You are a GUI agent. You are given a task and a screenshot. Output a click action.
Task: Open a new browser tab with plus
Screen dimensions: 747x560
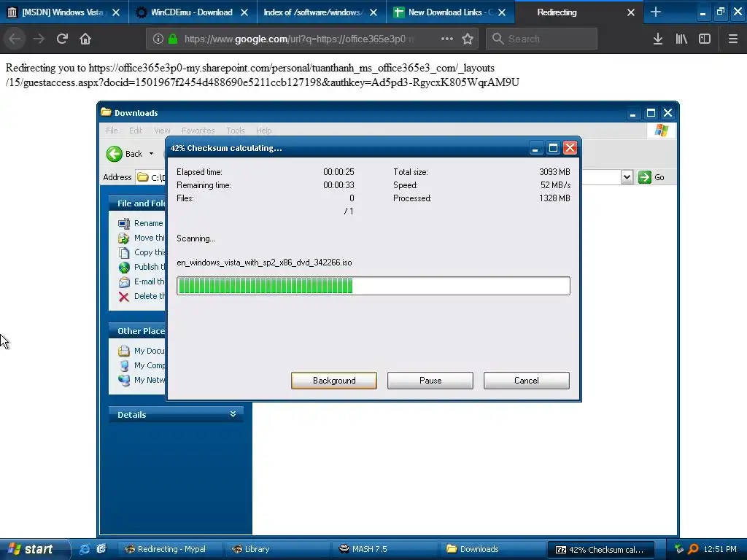[656, 12]
